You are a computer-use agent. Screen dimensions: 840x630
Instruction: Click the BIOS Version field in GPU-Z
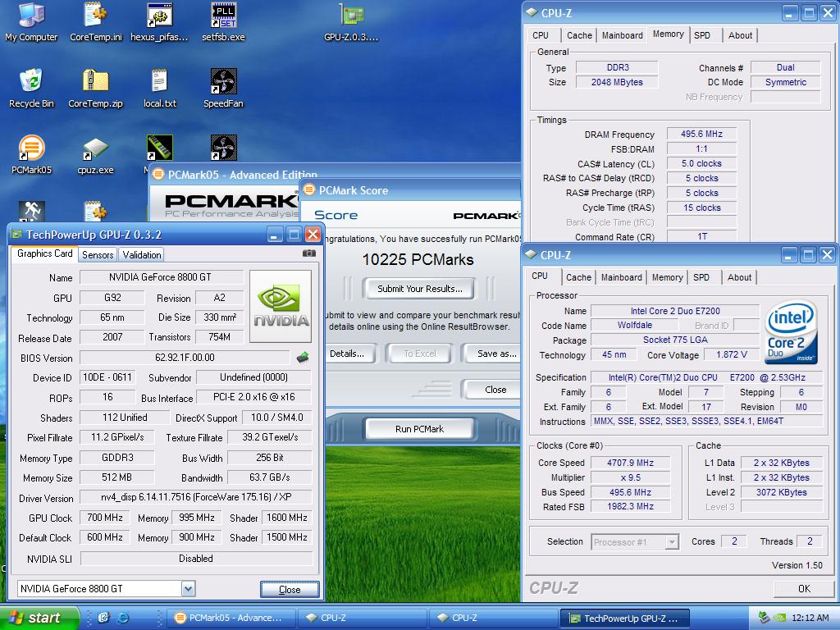click(185, 358)
